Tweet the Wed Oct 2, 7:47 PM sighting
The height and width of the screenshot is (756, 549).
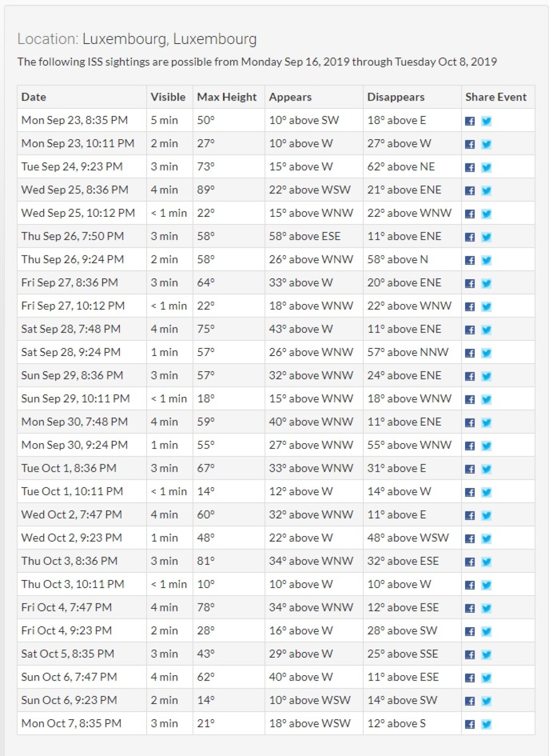486,515
